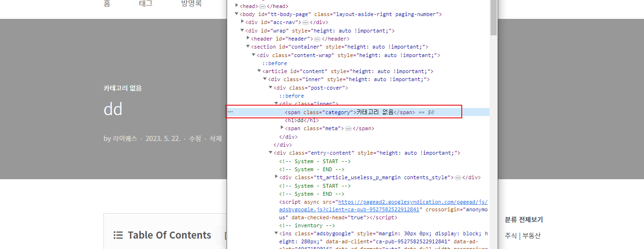The width and height of the screenshot is (644, 249).
Task: Expand the collapsed head element
Action: (x=237, y=6)
